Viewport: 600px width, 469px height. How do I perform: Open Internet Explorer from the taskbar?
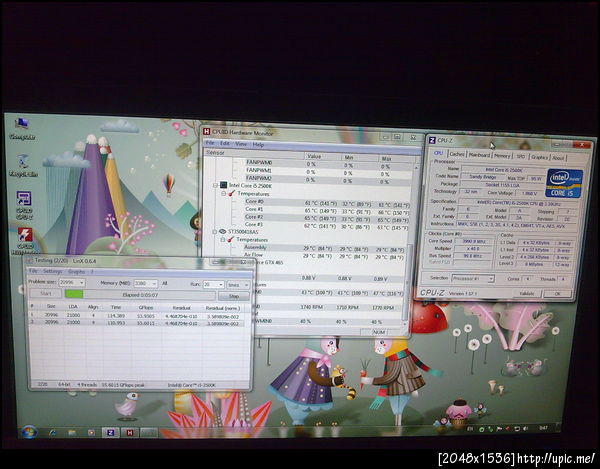[53, 433]
